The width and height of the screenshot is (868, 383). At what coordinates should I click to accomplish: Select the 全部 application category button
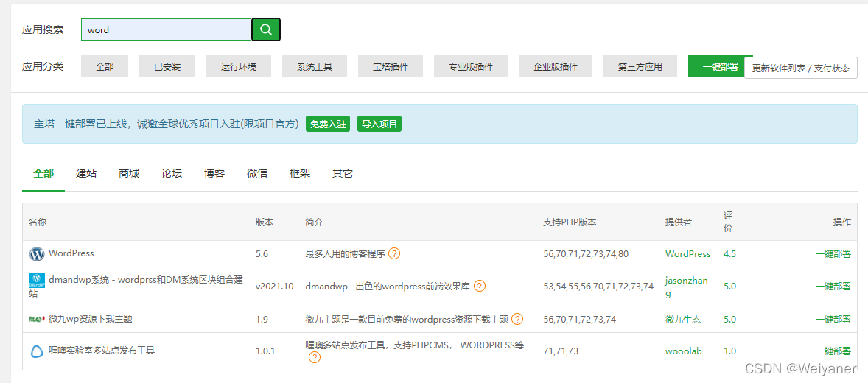tap(105, 66)
